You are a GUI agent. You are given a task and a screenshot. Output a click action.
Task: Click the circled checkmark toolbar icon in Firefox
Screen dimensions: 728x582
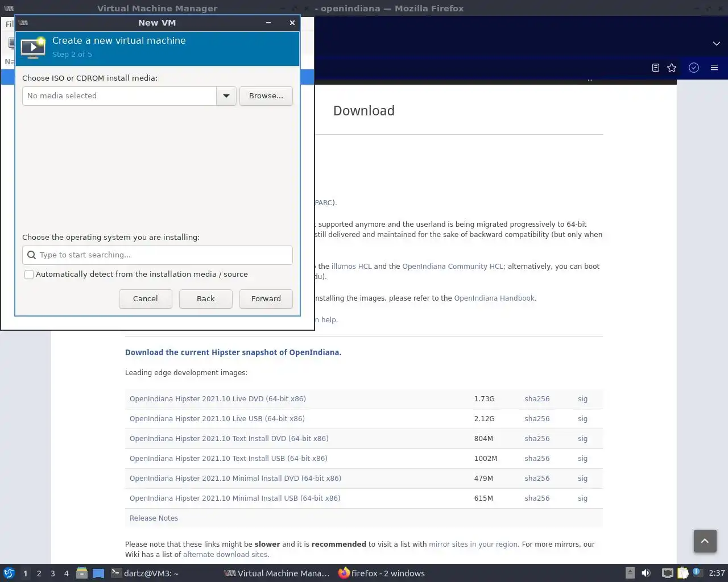click(x=694, y=68)
